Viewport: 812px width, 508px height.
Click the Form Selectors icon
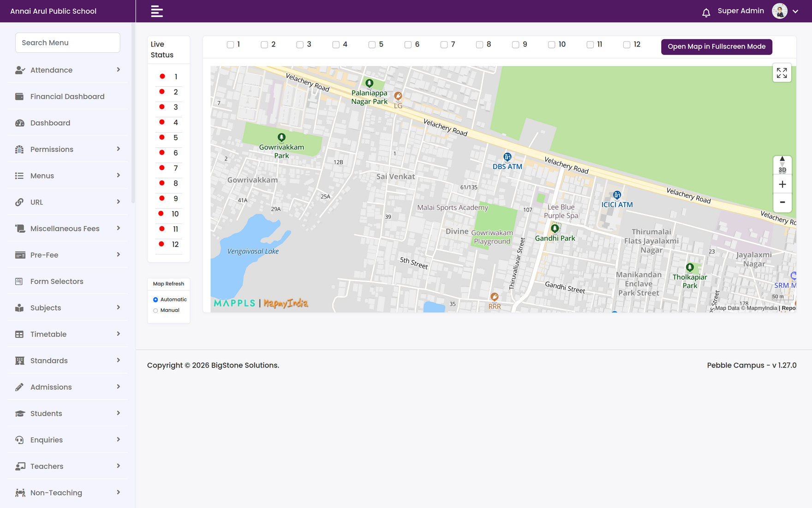point(19,281)
